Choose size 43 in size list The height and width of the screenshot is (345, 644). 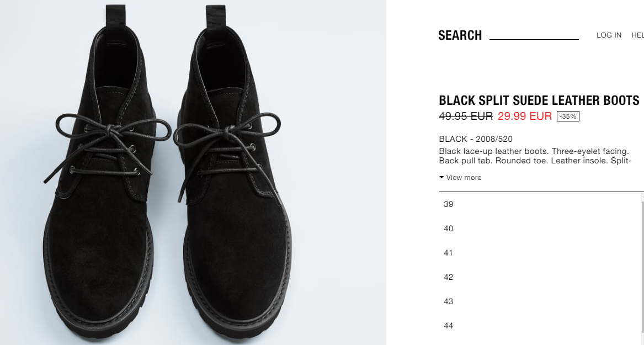(540, 301)
